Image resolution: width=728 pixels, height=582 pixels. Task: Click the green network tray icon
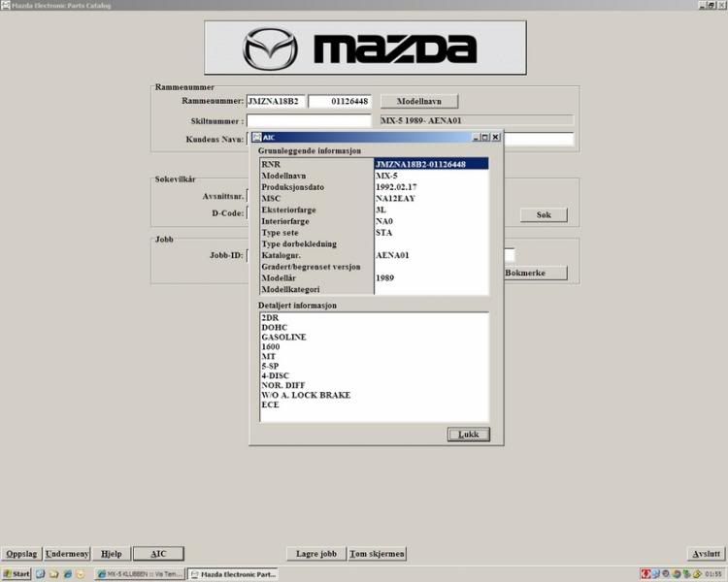click(x=686, y=574)
